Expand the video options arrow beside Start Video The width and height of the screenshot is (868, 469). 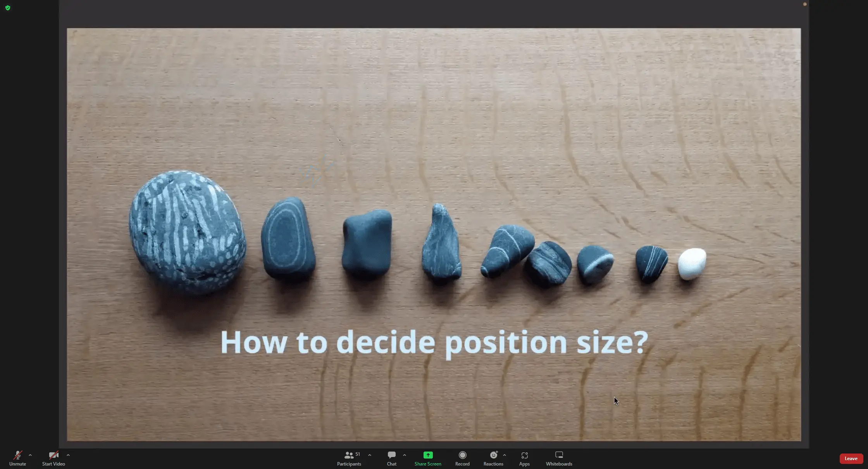68,455
